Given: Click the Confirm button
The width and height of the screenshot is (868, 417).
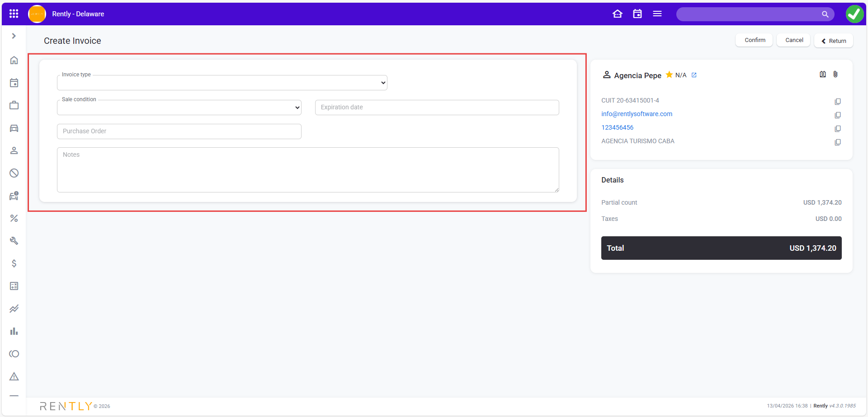Looking at the screenshot, I should 755,40.
